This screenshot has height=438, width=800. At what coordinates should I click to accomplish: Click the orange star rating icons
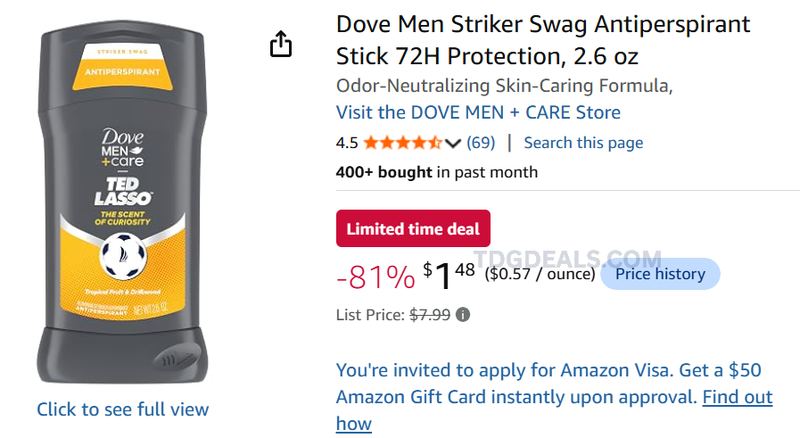click(x=403, y=142)
